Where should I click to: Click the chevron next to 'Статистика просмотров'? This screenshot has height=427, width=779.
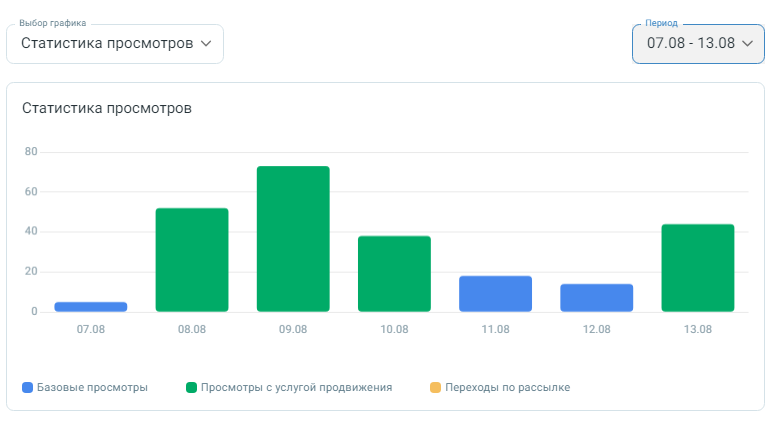[x=206, y=44]
